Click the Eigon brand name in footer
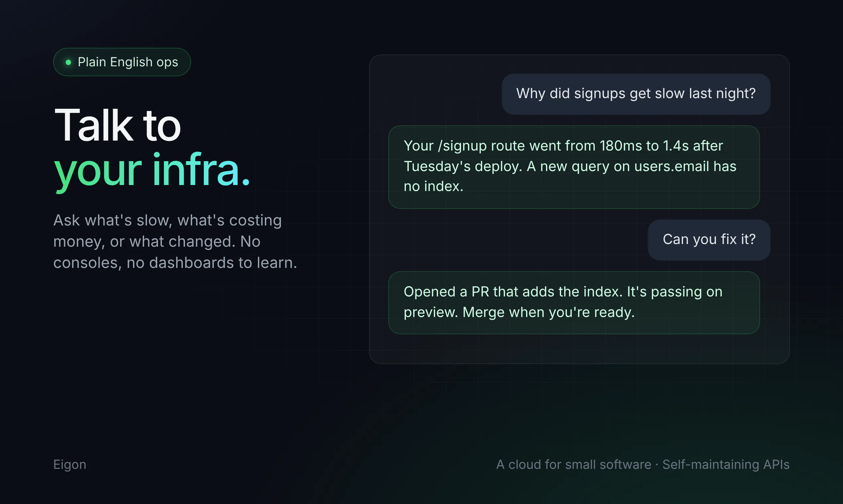 click(x=70, y=465)
